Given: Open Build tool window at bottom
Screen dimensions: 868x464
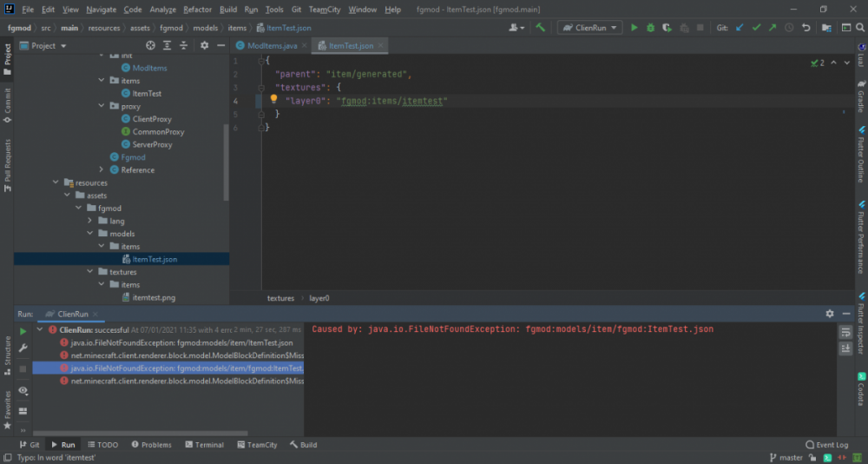Looking at the screenshot, I should click(x=303, y=445).
